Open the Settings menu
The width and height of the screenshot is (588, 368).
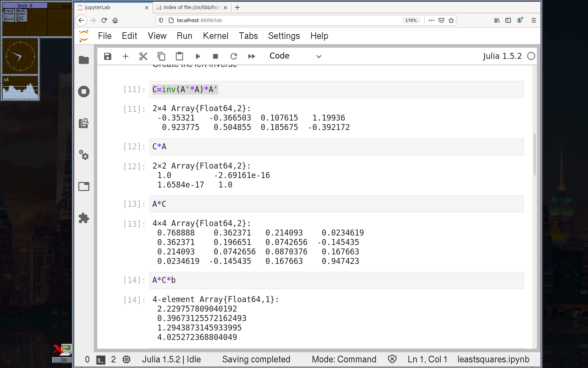tap(283, 36)
